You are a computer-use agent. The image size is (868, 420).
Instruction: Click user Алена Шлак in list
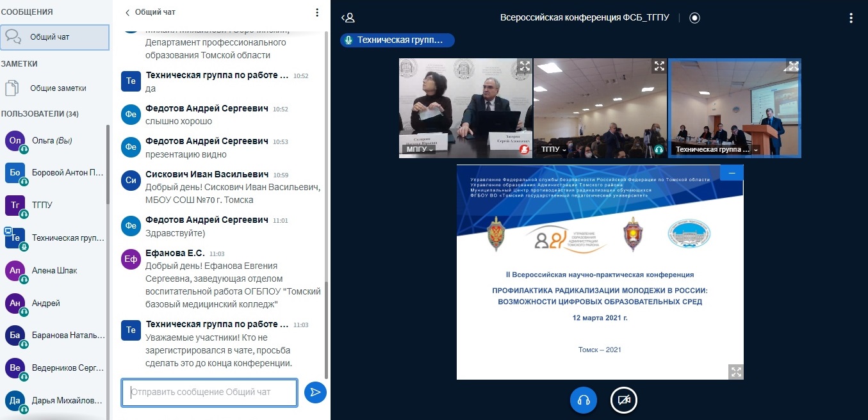tap(54, 270)
